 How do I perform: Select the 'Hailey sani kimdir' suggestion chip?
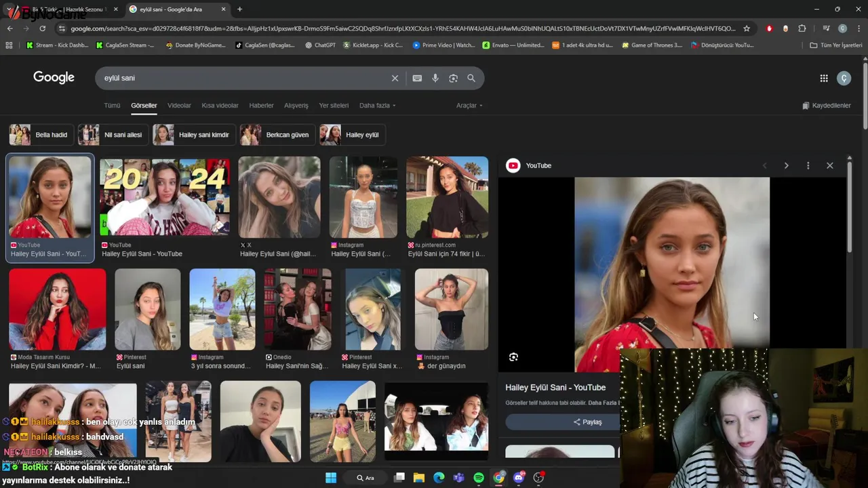pyautogui.click(x=194, y=135)
